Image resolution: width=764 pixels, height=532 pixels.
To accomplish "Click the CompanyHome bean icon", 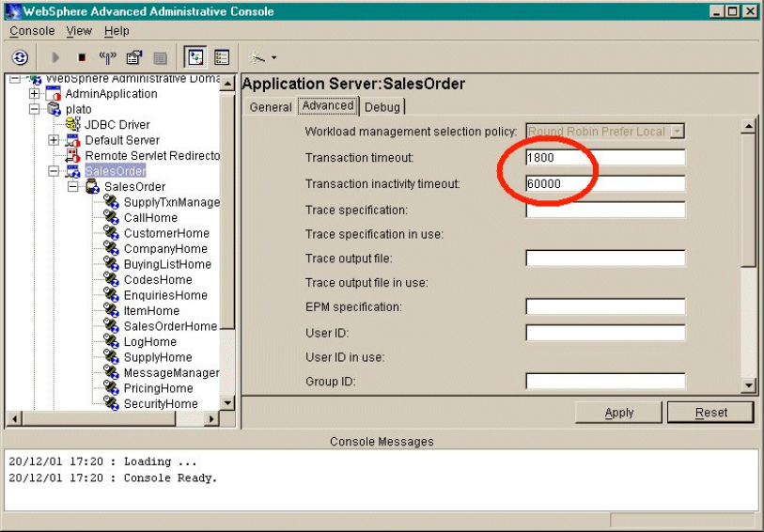I will (x=111, y=248).
